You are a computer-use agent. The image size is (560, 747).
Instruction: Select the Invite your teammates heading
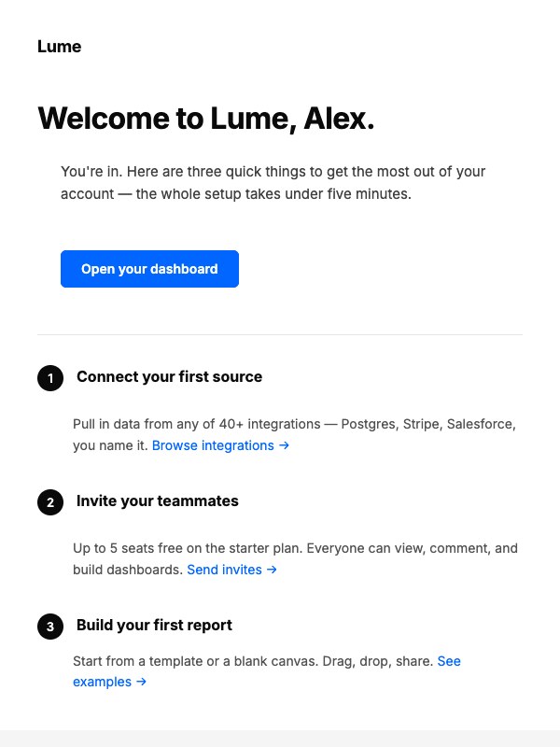[158, 501]
